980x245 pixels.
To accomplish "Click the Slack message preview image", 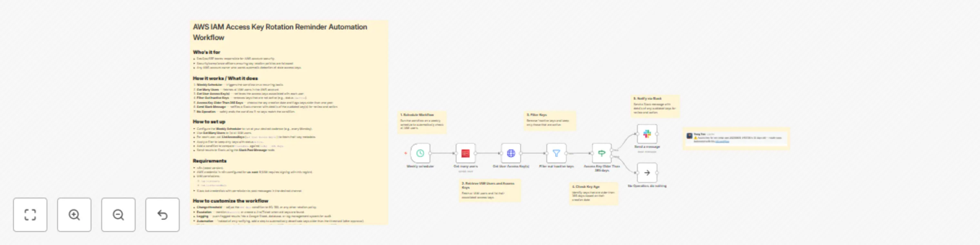I will (x=737, y=138).
